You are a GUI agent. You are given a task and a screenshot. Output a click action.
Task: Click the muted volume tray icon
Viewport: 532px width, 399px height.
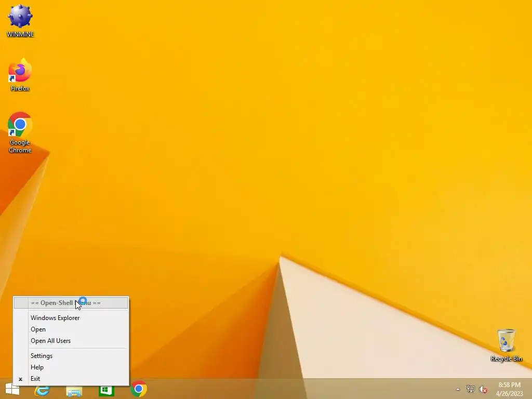483,389
